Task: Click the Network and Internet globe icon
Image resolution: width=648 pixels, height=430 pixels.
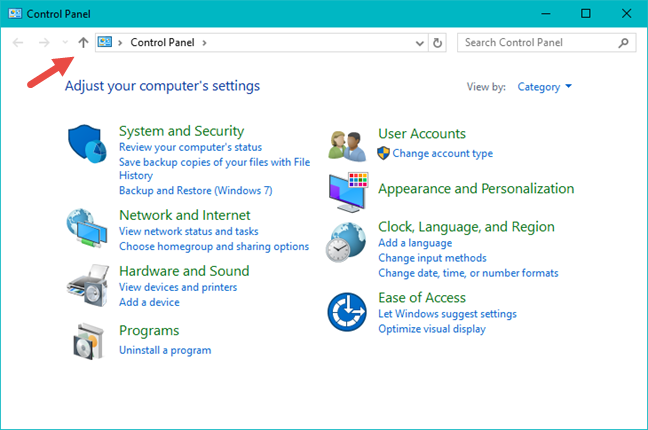Action: [89, 229]
